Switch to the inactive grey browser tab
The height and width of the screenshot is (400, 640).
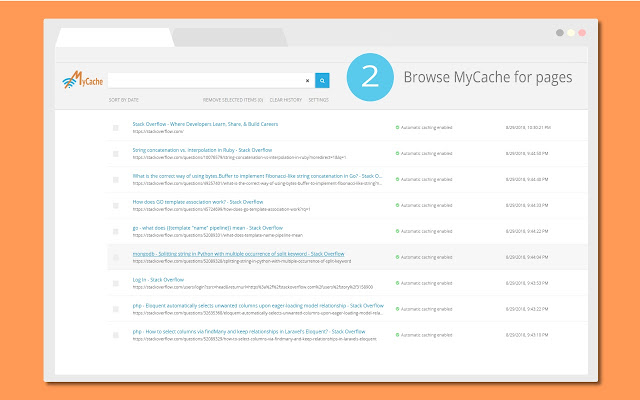(x=230, y=37)
